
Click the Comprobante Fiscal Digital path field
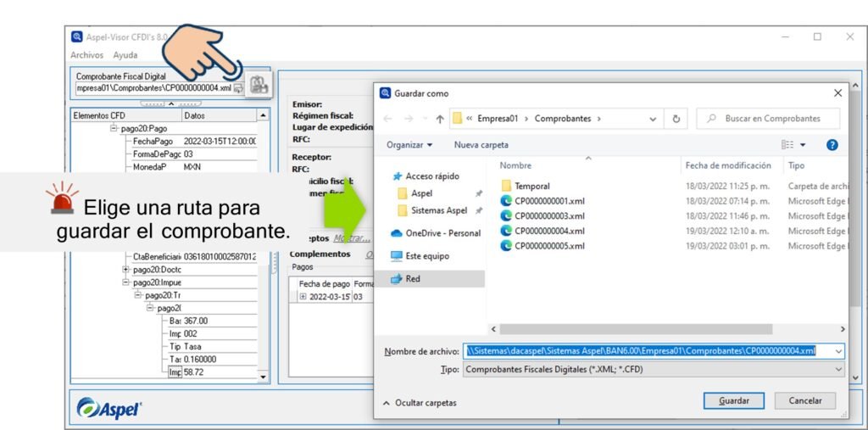[154, 88]
